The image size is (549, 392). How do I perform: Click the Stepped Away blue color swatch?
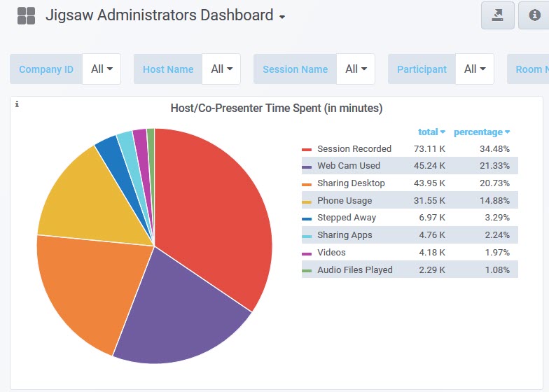(x=306, y=218)
